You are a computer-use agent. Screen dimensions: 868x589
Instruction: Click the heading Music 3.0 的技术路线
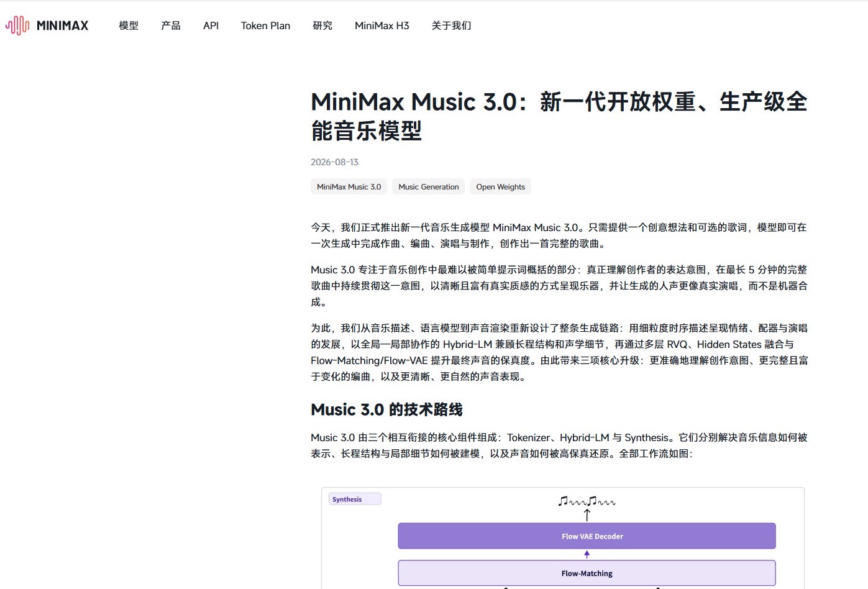(386, 409)
